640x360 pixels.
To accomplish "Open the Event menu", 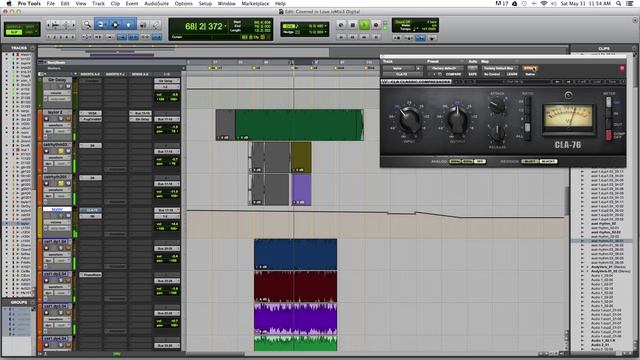I will pyautogui.click(x=131, y=3).
